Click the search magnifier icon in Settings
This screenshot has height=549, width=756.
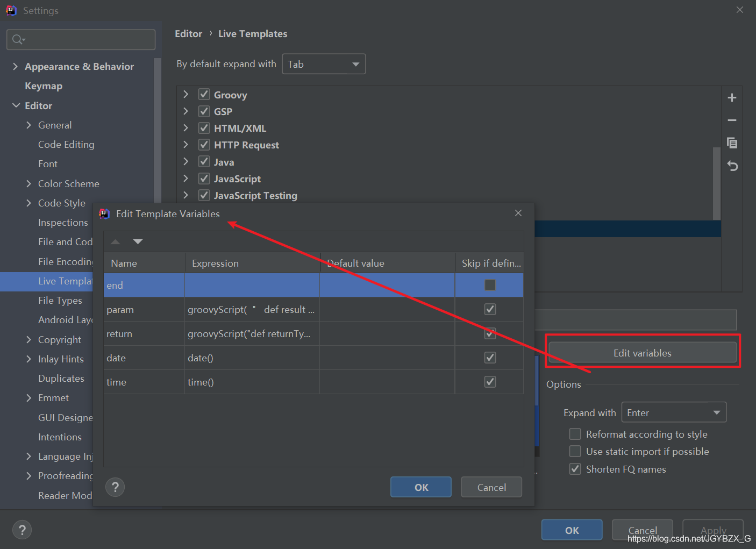pos(18,39)
